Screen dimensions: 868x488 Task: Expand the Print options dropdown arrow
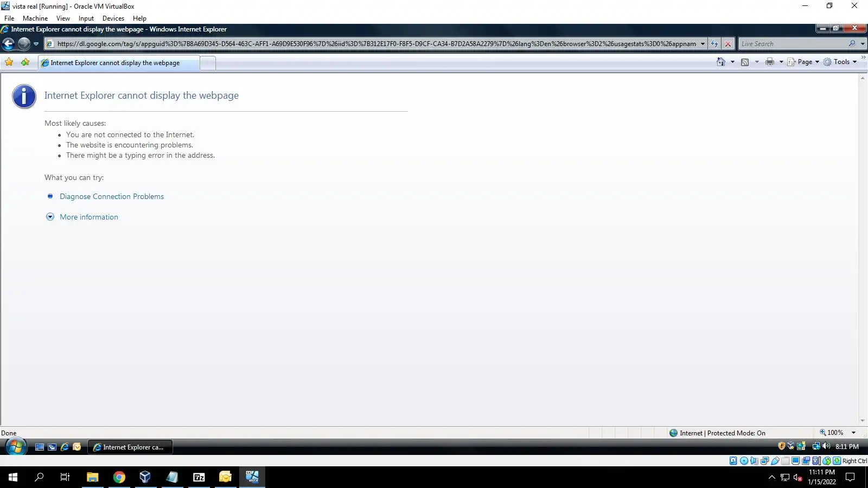(781, 62)
